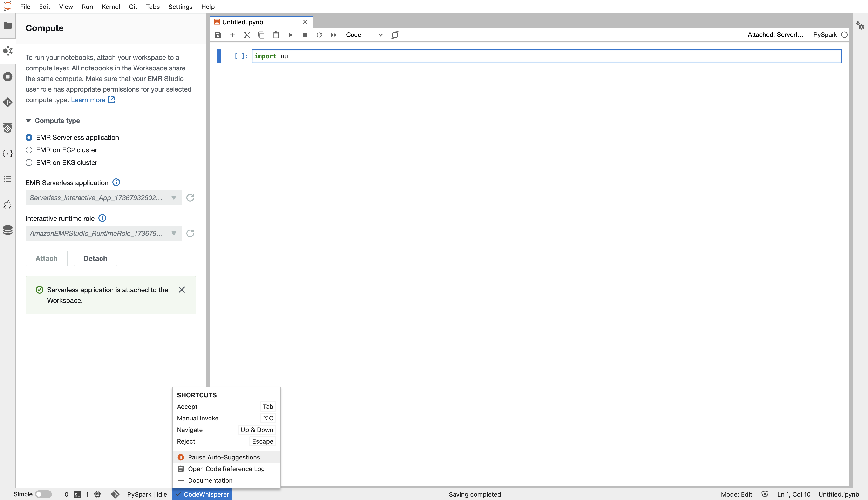Click CodeWhisperer status bar button
The image size is (868, 500).
click(202, 494)
